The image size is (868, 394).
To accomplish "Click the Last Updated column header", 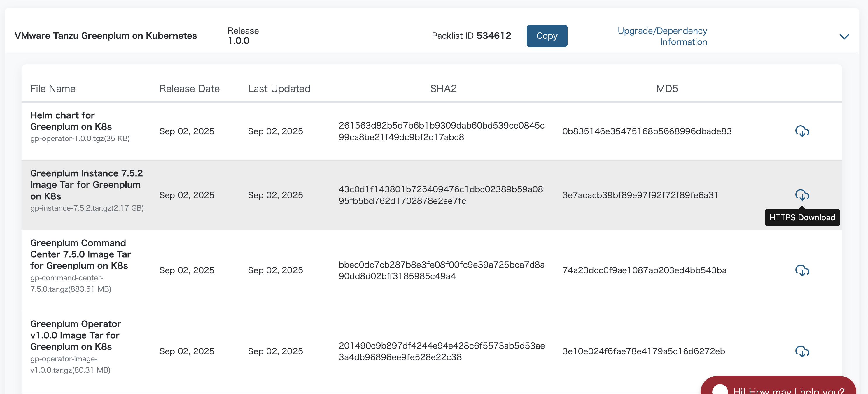I will click(x=279, y=89).
